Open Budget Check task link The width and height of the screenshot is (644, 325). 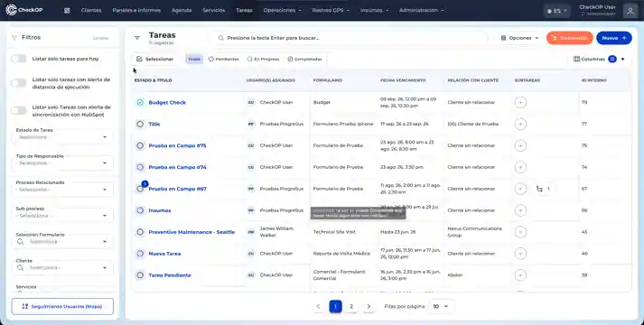(x=167, y=102)
